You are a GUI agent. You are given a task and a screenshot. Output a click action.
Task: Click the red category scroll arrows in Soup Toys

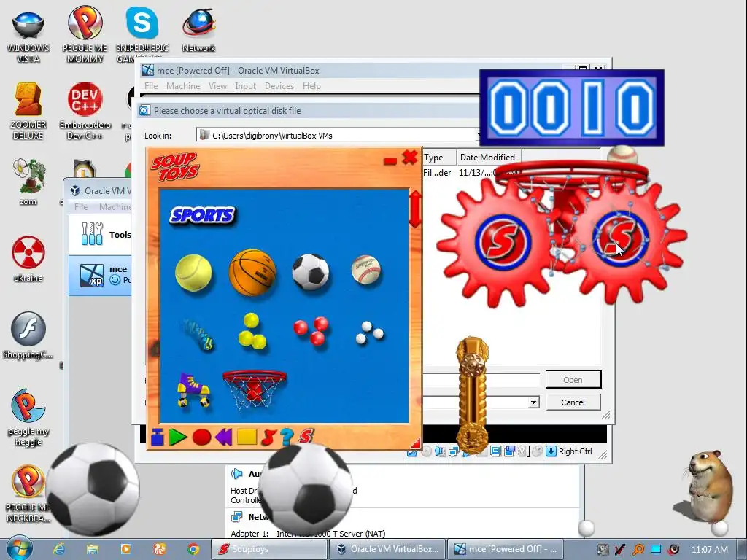415,209
